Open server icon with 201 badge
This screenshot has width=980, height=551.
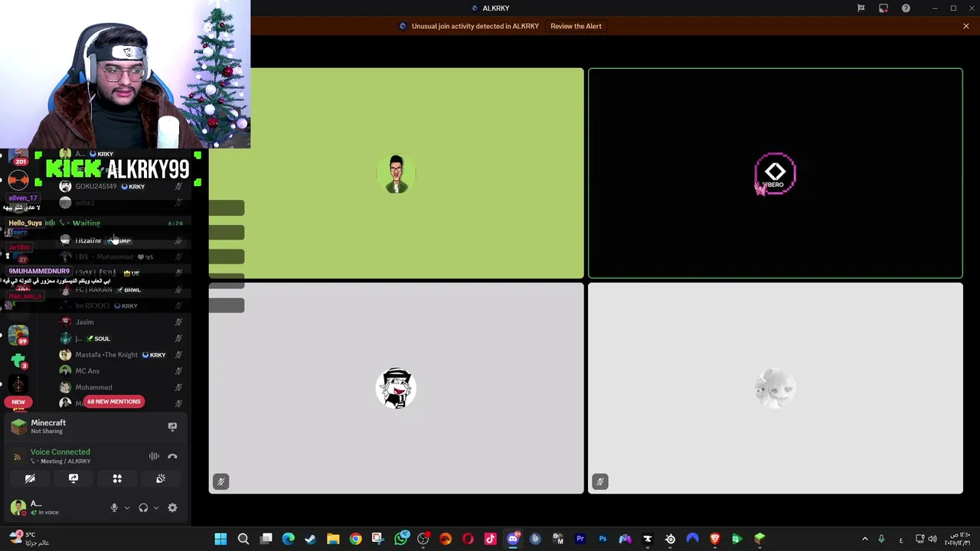coord(18,157)
